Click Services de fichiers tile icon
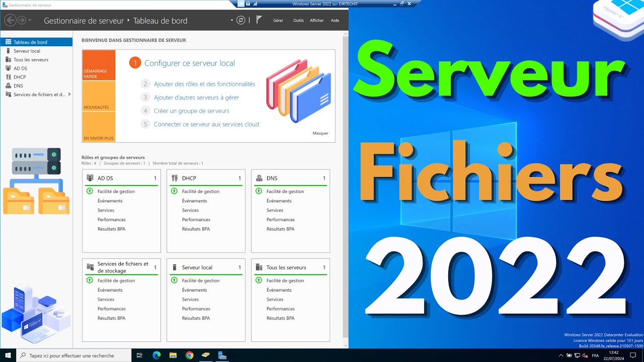Viewport: 644px width, 362px height. click(x=90, y=267)
